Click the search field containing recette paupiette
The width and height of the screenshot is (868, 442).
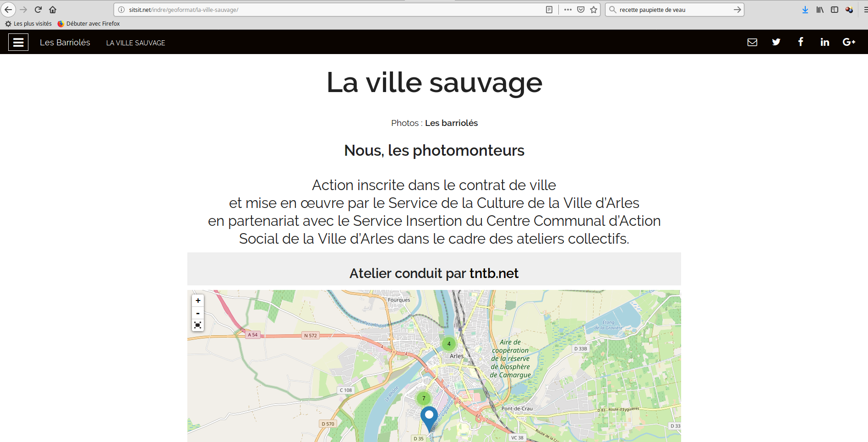674,10
